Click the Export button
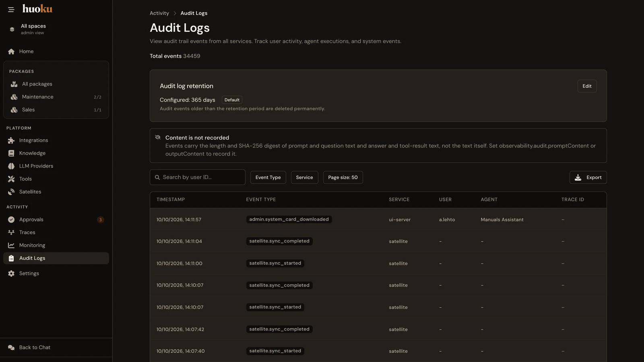Image resolution: width=644 pixels, height=362 pixels. coord(588,177)
